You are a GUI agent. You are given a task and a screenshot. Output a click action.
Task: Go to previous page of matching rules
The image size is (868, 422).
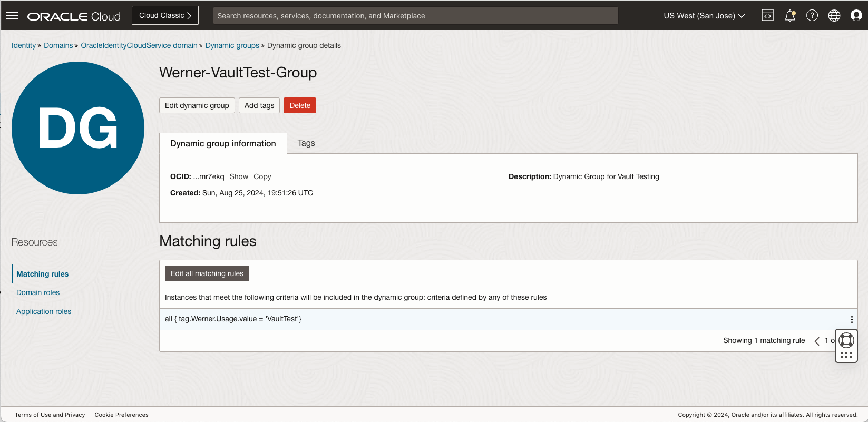tap(817, 341)
